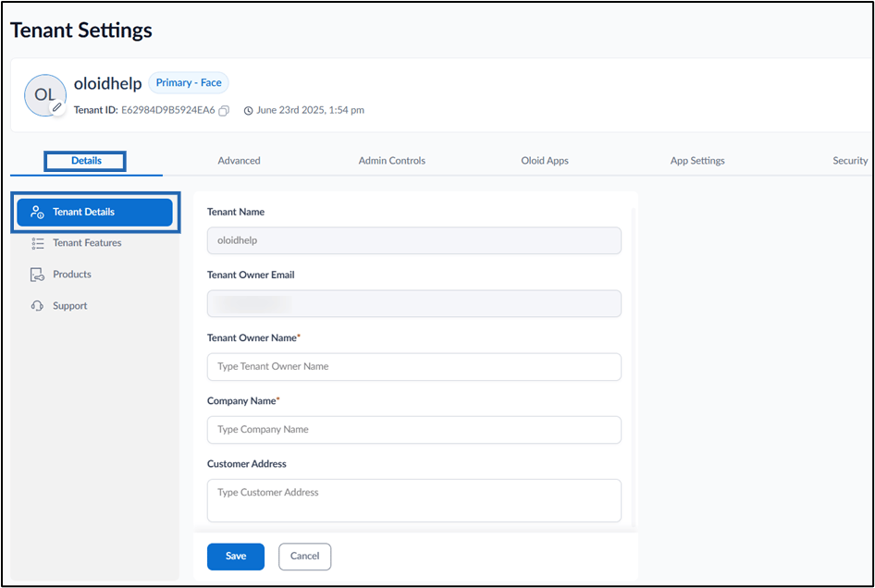
Task: Click the Tenant Settings page title
Action: pyautogui.click(x=80, y=31)
